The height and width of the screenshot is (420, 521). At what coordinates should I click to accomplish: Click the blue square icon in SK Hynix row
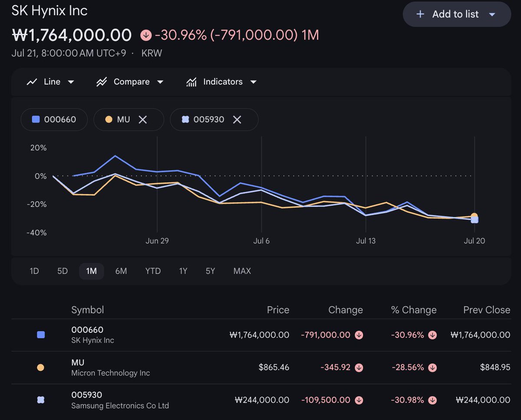(41, 335)
